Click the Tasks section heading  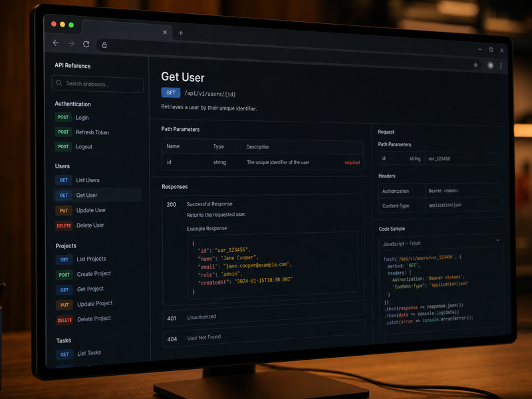63,340
